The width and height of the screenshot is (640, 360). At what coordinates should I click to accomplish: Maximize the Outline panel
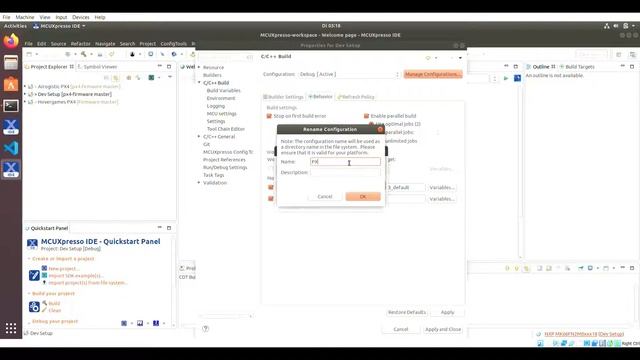click(x=632, y=66)
